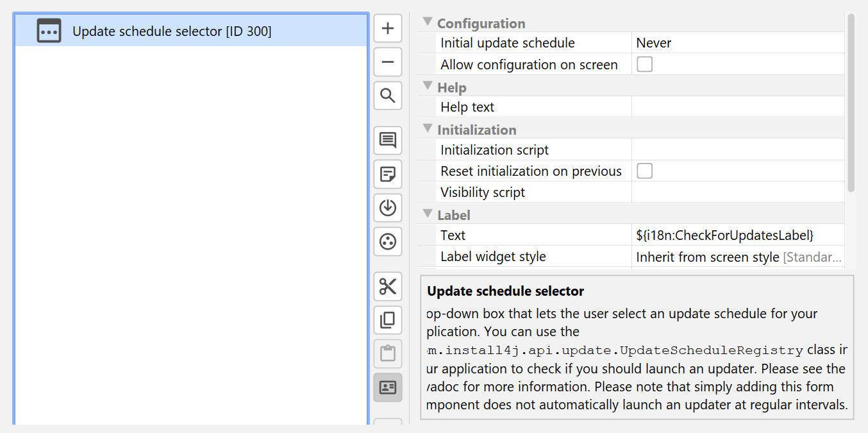This screenshot has width=868, height=433.
Task: Click the scissors cut icon
Action: (x=388, y=286)
